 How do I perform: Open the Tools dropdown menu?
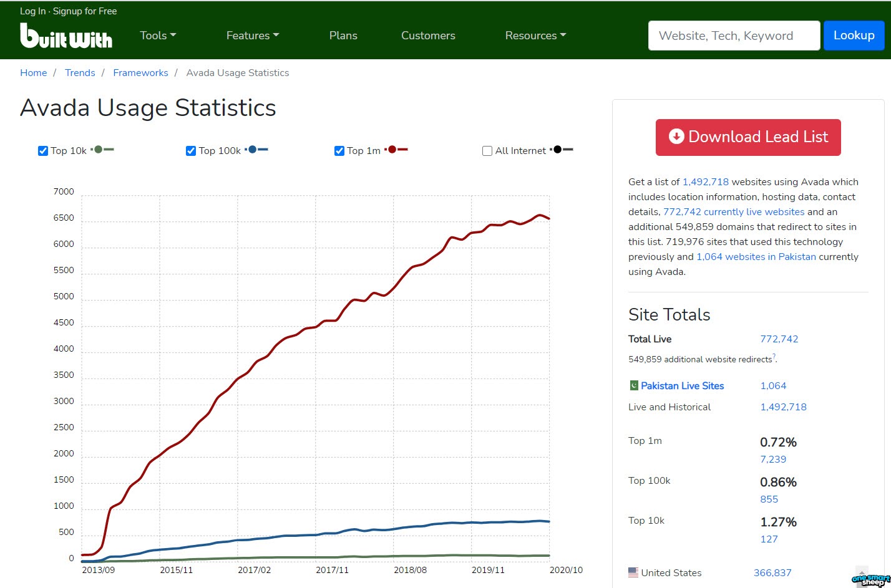(158, 36)
